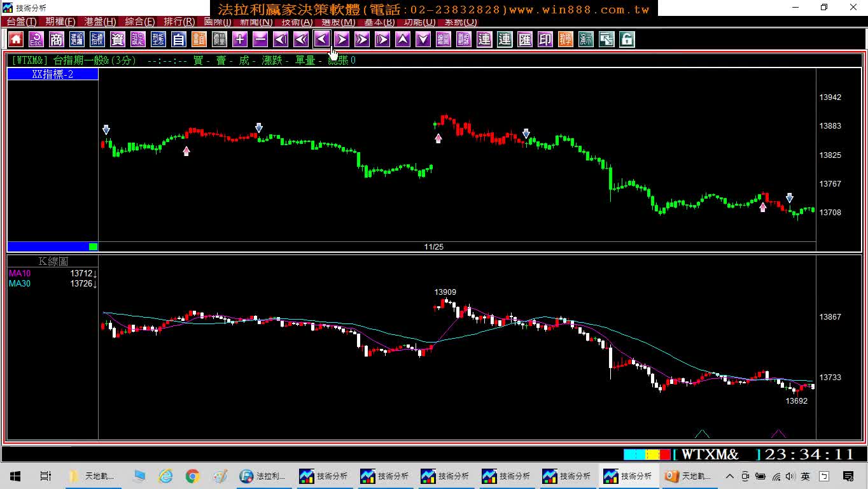This screenshot has width=868, height=489.
Task: Open the 商 product selection icon
Action: point(57,39)
